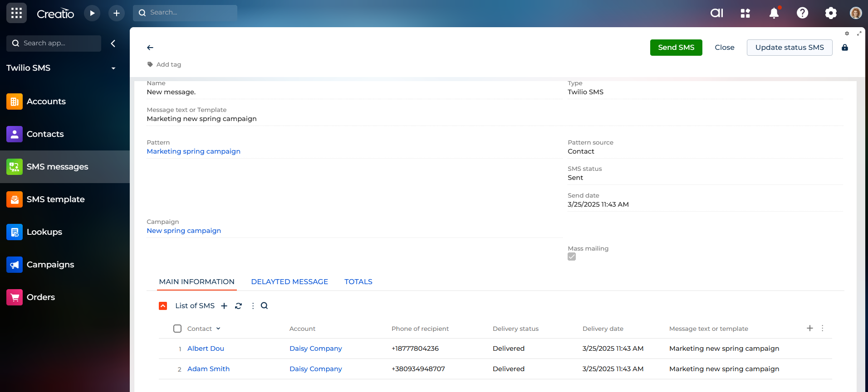Click the SMS status value Sent

pos(575,178)
